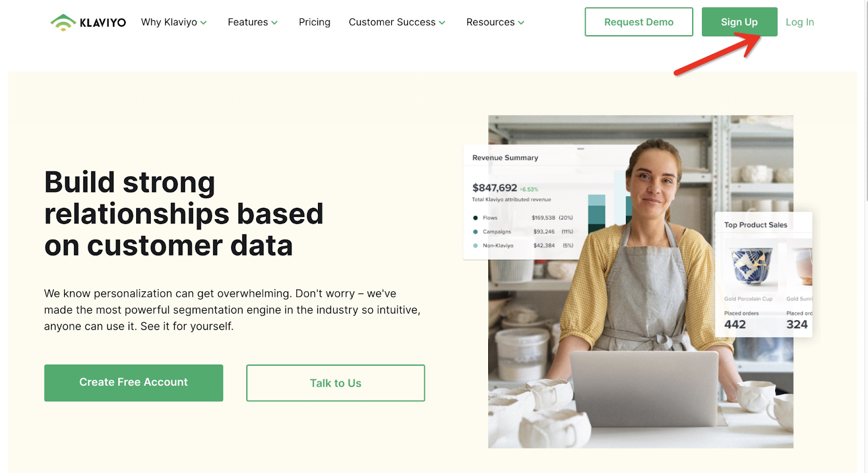Click the Request Demo button
Viewport: 868px width, 473px height.
coord(639,22)
